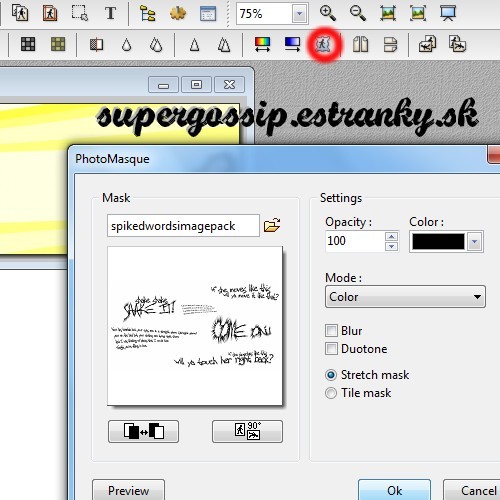
Task: Click the Rotate 90° clockwise icon
Action: coord(457,44)
